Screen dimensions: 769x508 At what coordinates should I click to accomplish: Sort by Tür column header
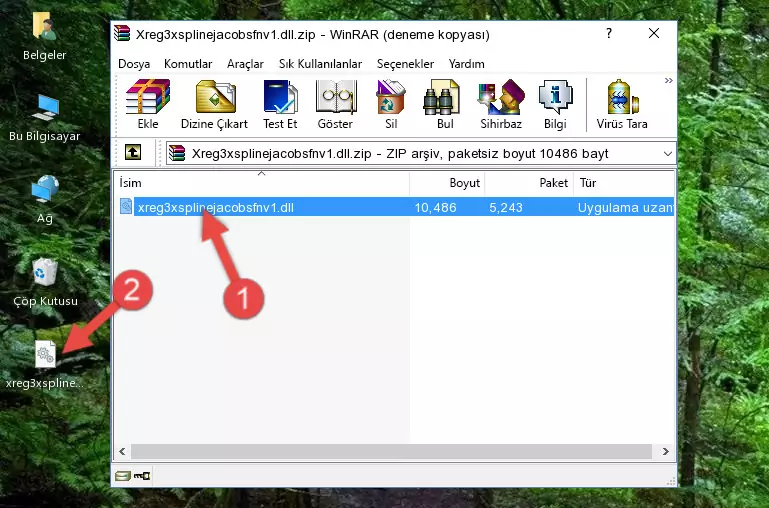(x=624, y=183)
